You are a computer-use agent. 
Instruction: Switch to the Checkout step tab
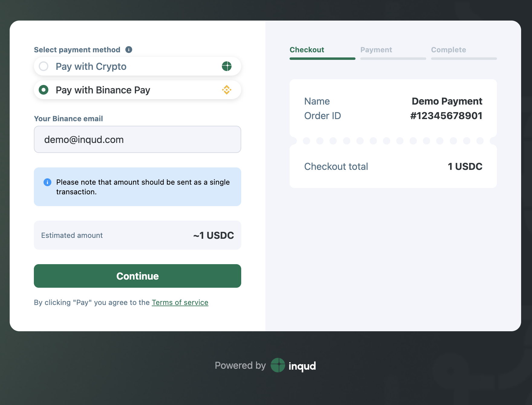(x=307, y=50)
